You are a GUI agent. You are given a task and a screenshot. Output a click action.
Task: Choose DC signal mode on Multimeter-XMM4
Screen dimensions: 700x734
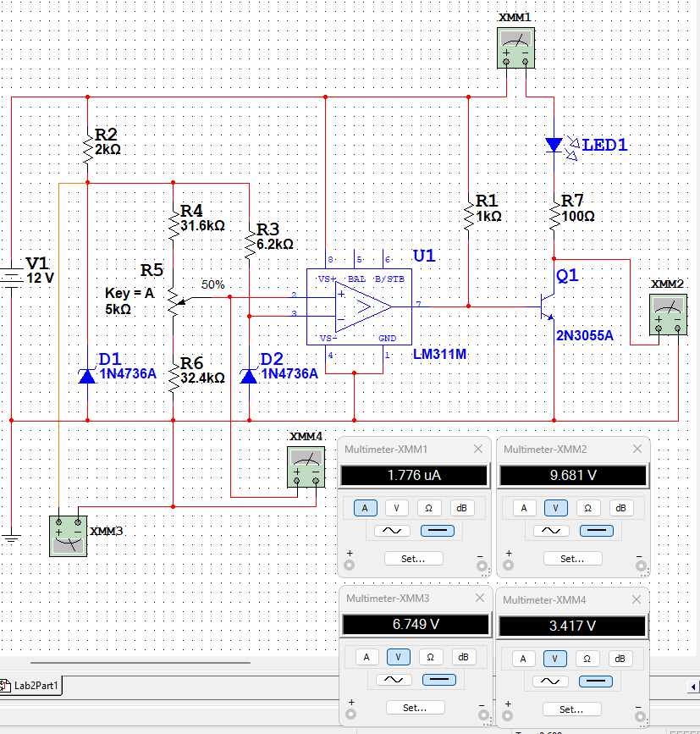[596, 682]
